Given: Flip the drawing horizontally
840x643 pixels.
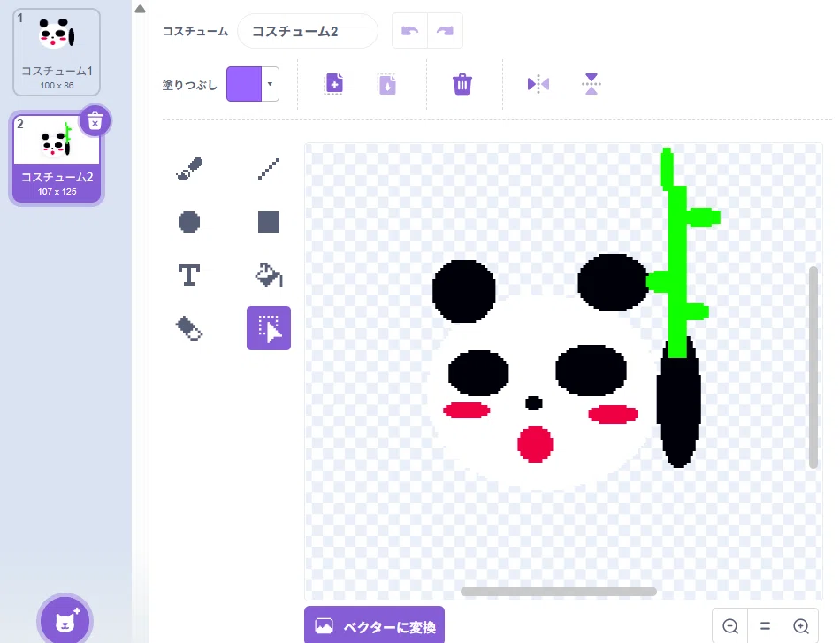Looking at the screenshot, I should tap(538, 84).
